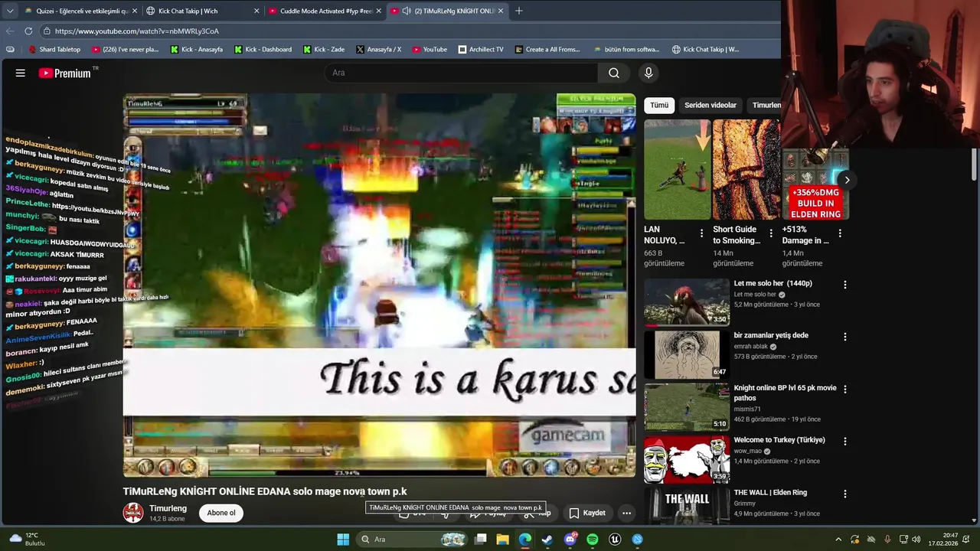The height and width of the screenshot is (551, 980).
Task: Click the address bar URL
Action: click(x=137, y=31)
